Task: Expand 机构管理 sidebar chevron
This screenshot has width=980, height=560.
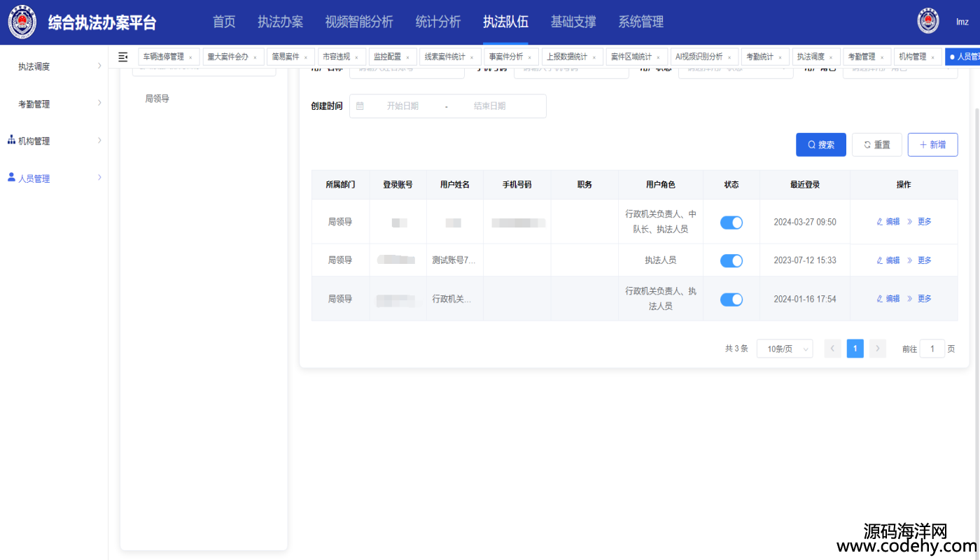Action: (x=99, y=140)
